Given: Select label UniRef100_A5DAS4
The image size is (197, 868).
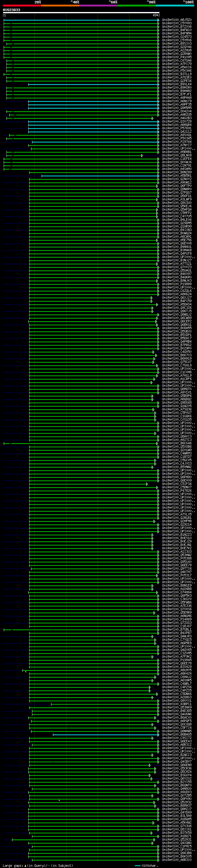Looking at the screenshot, I should [177, 305].
